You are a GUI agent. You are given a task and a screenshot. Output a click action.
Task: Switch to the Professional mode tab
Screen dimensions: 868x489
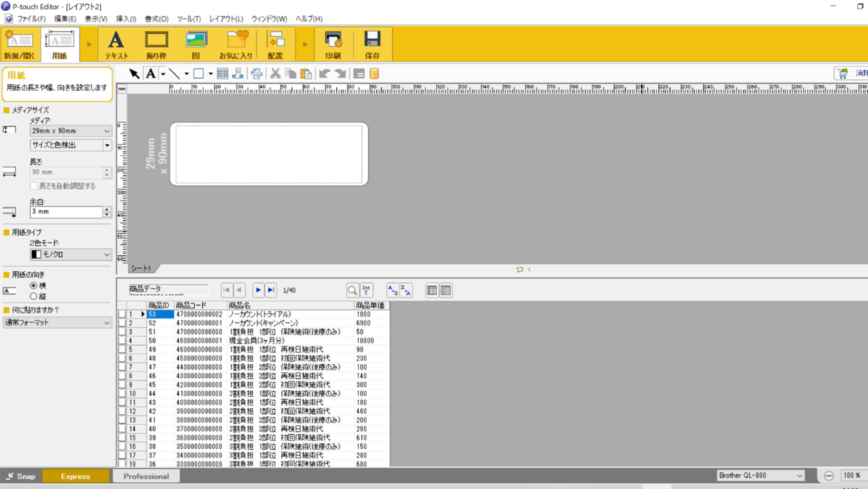146,476
